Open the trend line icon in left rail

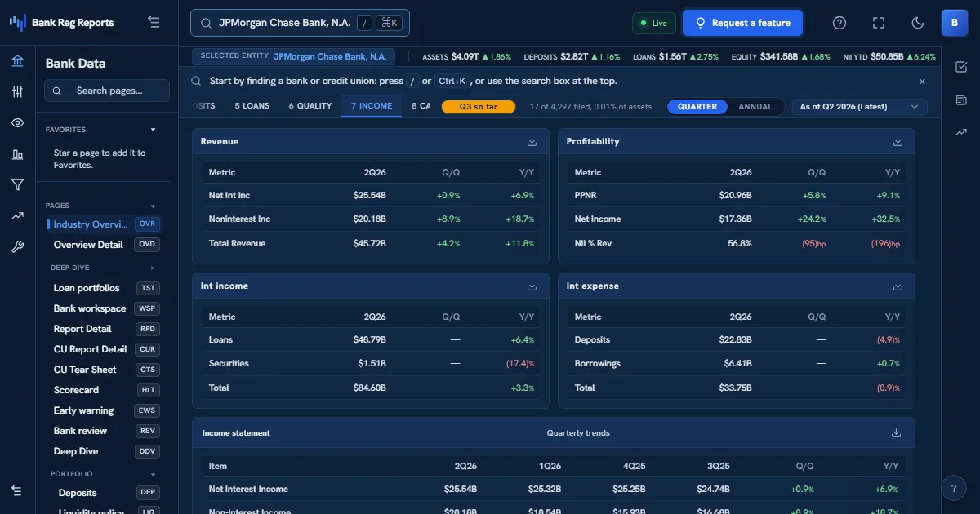click(x=17, y=216)
